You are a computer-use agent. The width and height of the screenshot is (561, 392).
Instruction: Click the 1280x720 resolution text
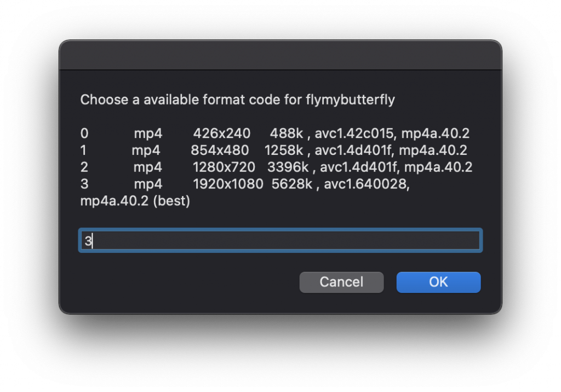click(224, 168)
